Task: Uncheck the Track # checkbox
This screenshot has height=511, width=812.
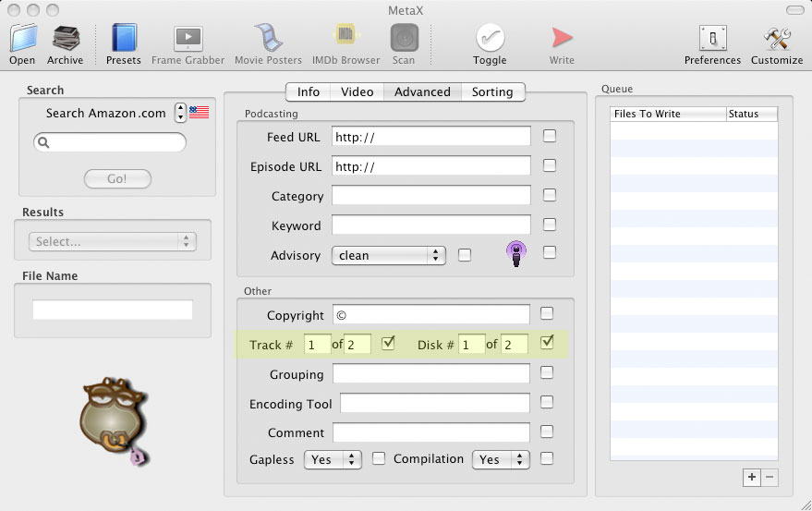Action: click(x=388, y=343)
